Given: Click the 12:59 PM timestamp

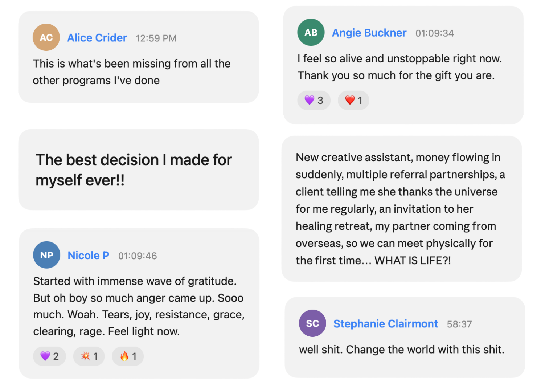Looking at the screenshot, I should click(x=156, y=38).
